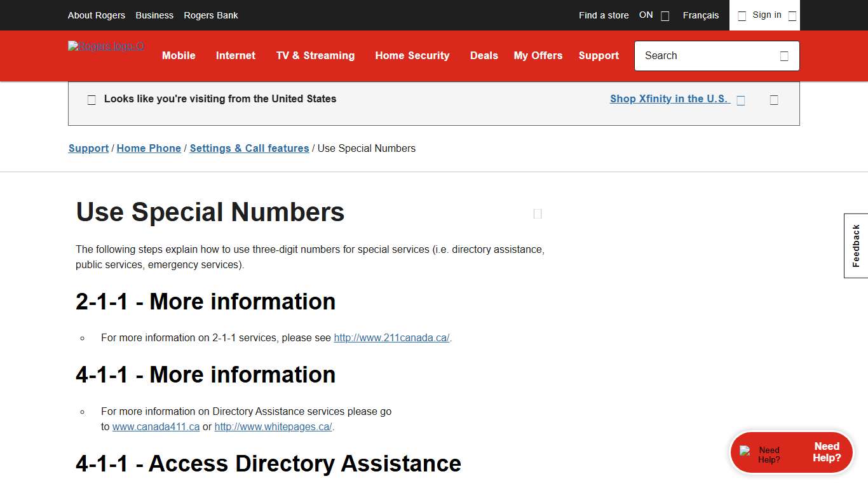Click the person icon beside Sign in

pos(742,15)
